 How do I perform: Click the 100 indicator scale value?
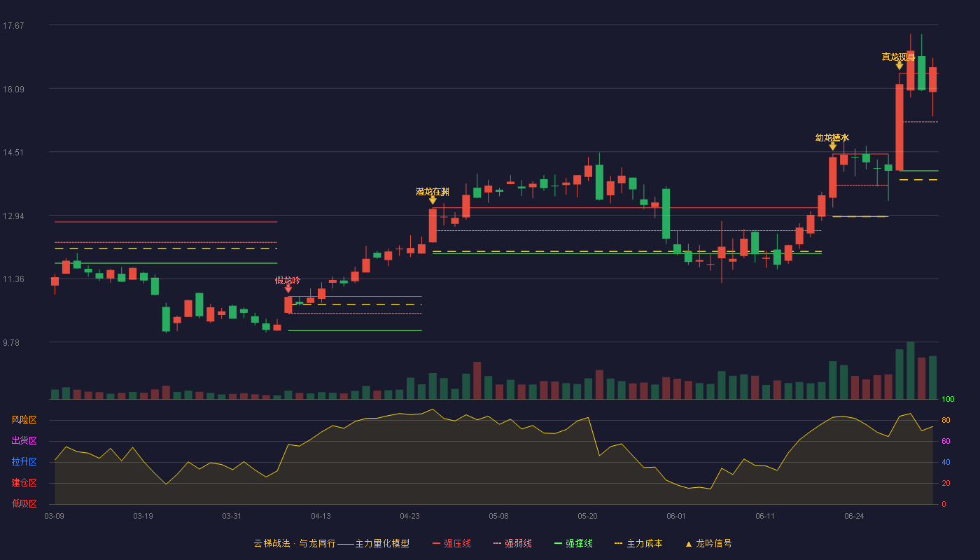tap(948, 400)
